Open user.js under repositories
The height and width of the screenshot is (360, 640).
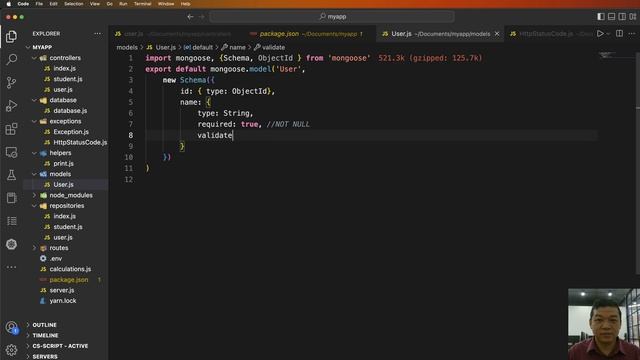65,237
